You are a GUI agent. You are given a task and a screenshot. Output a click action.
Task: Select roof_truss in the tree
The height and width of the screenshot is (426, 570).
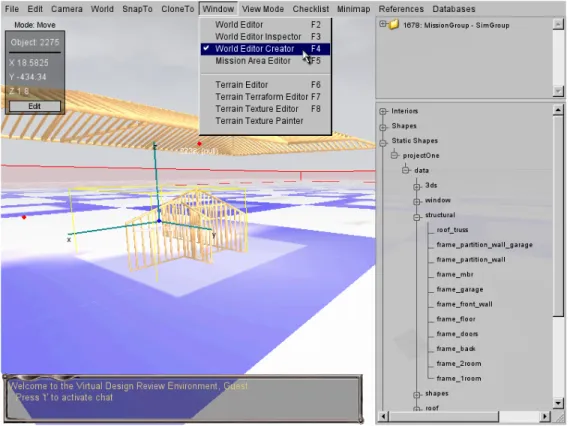pyautogui.click(x=452, y=230)
